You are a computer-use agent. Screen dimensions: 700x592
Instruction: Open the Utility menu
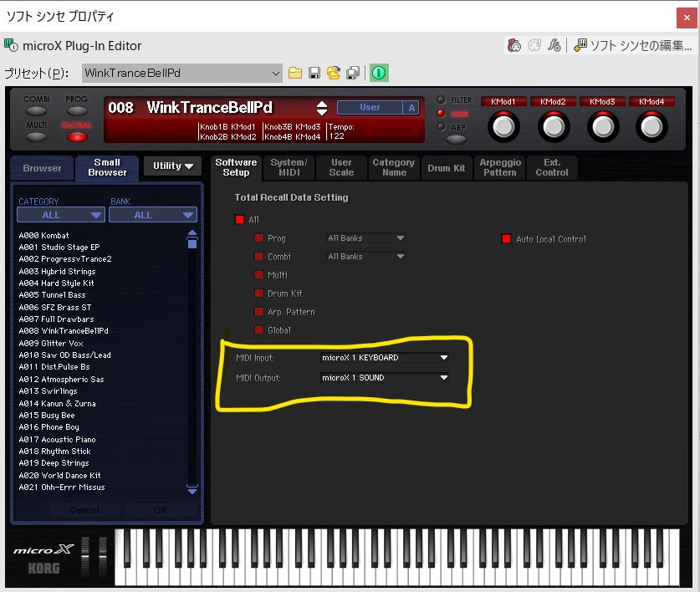pyautogui.click(x=173, y=166)
